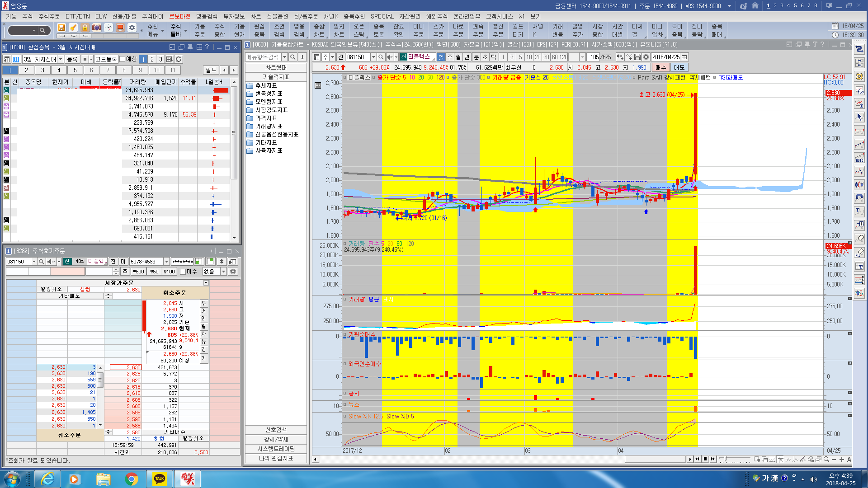Click the 일괄취소 button near 상한

click(52, 289)
